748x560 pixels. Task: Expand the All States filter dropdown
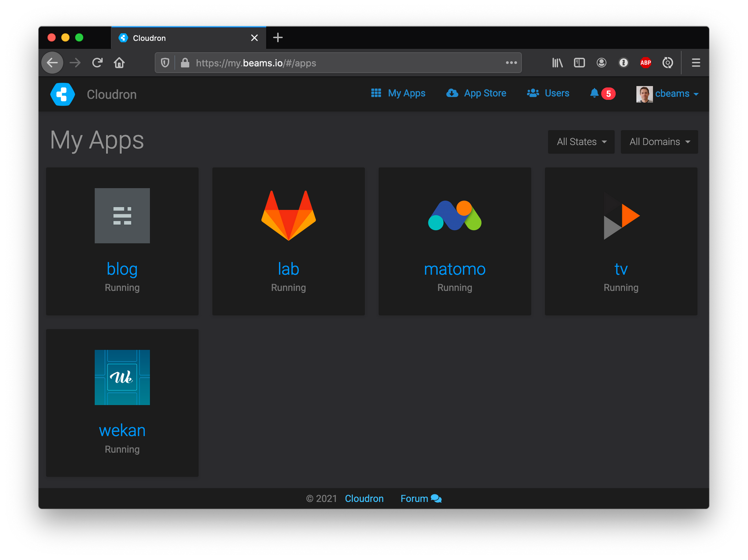tap(581, 142)
